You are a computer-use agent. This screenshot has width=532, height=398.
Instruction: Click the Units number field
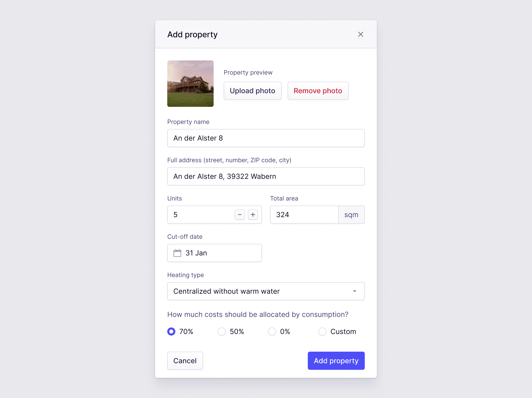tap(202, 215)
